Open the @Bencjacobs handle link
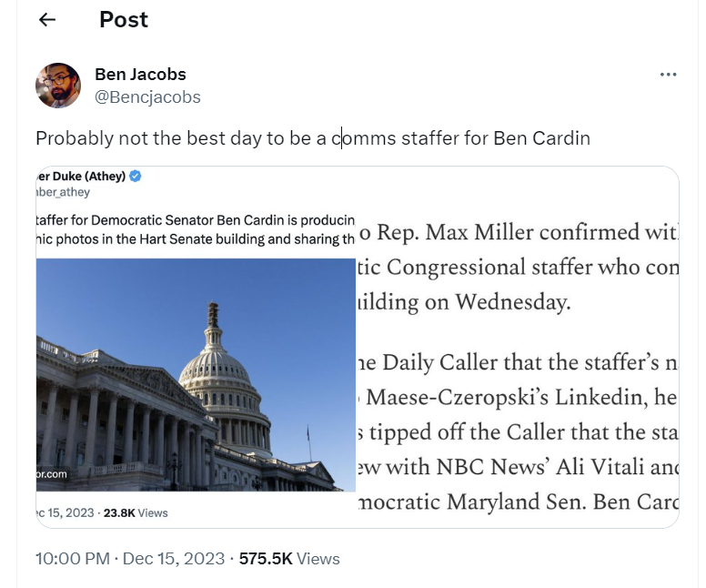 (147, 96)
